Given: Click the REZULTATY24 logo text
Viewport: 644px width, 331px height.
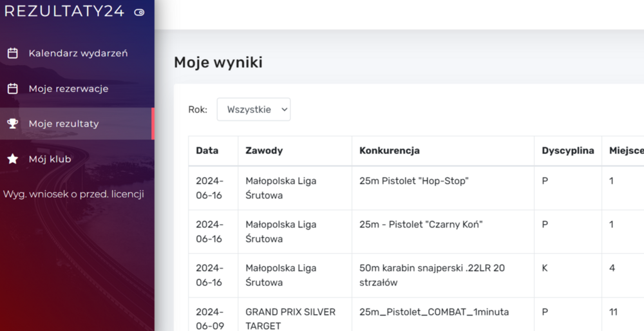Looking at the screenshot, I should pyautogui.click(x=64, y=12).
